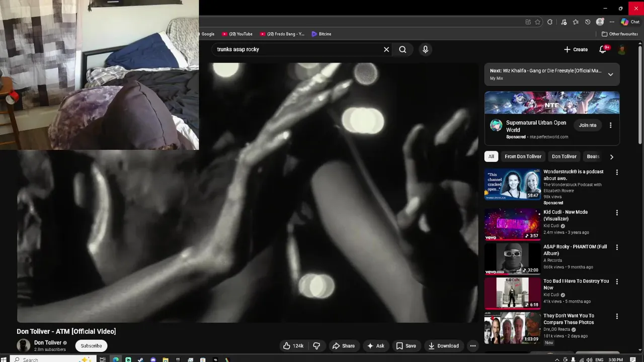
Task: Open Steam from the taskbar
Action: point(140,359)
